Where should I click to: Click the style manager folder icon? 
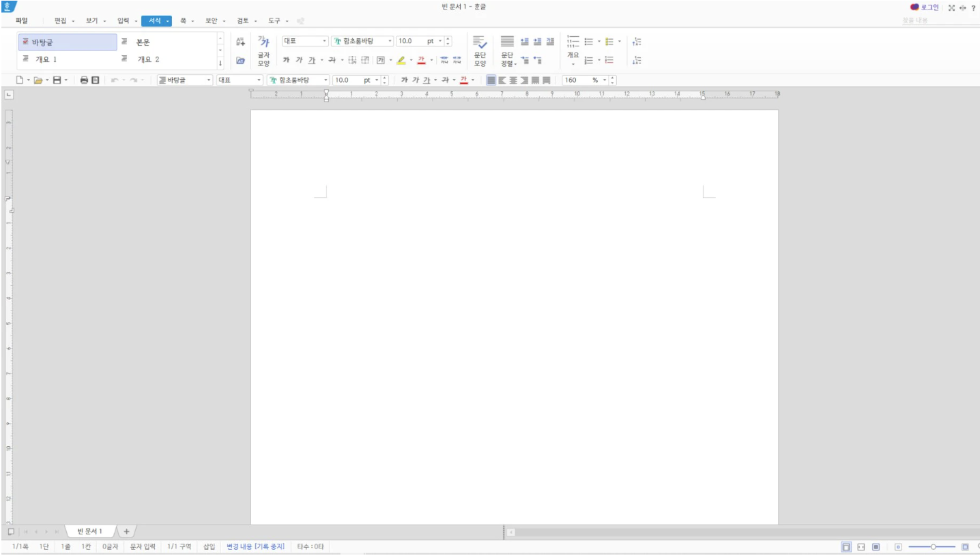pyautogui.click(x=240, y=60)
